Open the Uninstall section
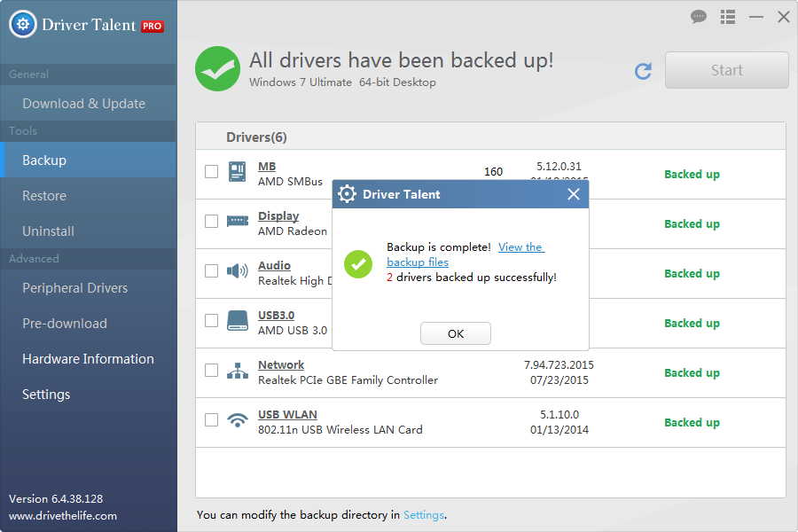The width and height of the screenshot is (798, 532). (89, 231)
